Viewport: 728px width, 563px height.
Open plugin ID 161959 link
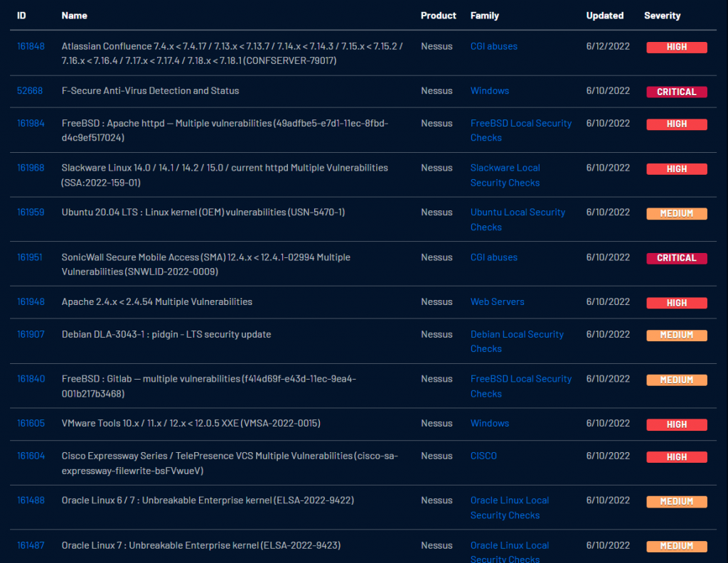(31, 212)
